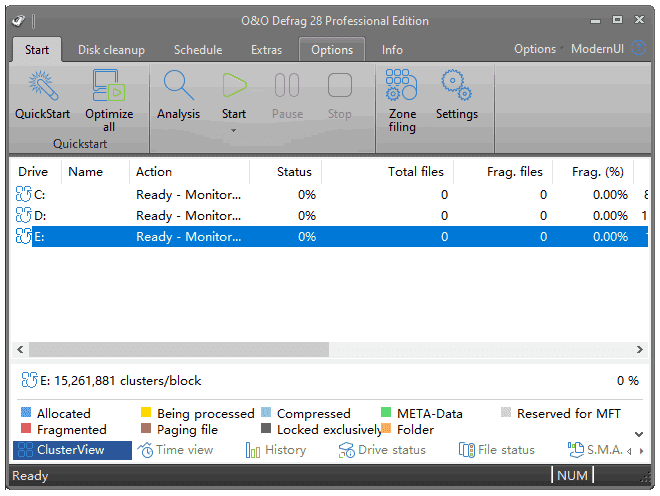Switch to the Disk cleanup tab
The height and width of the screenshot is (496, 660).
[x=111, y=50]
